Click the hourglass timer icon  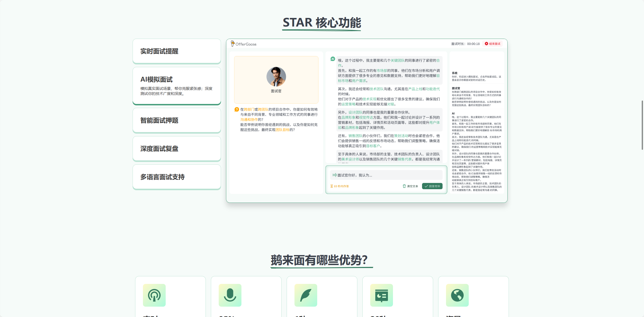(x=332, y=186)
